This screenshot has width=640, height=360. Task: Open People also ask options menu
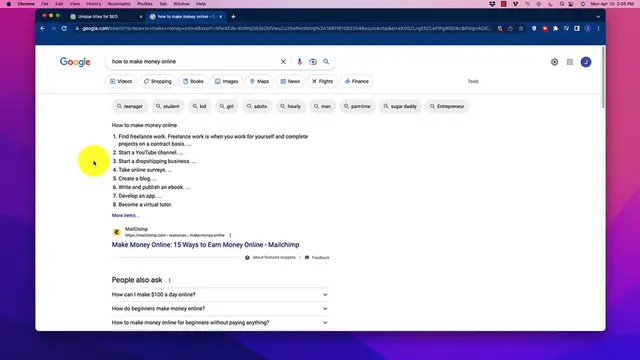[x=169, y=280]
